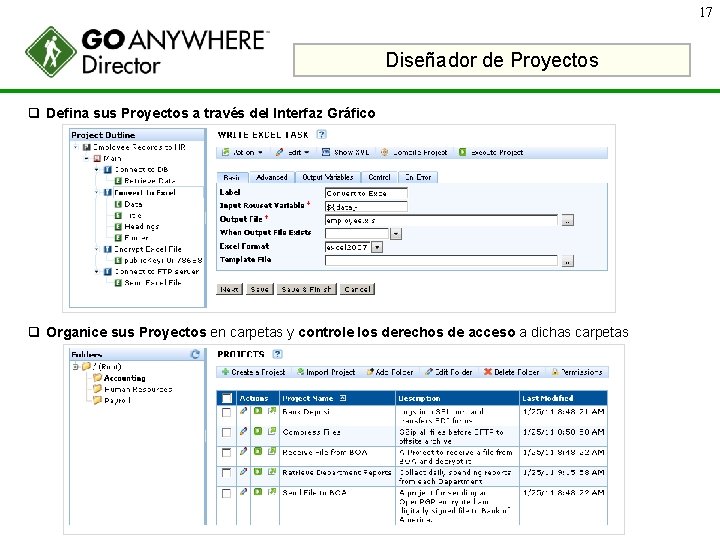Collapse the Root folder node
This screenshot has height=540, width=720.
(75, 366)
